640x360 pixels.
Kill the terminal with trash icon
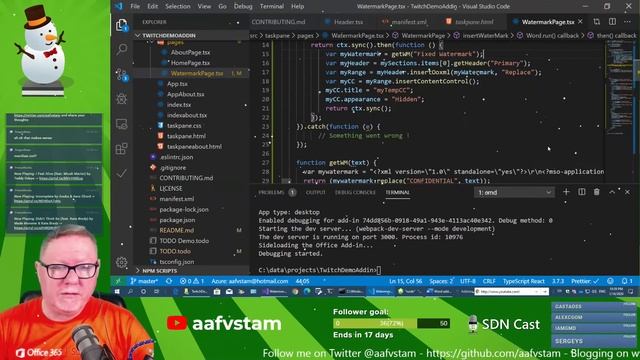(x=597, y=192)
